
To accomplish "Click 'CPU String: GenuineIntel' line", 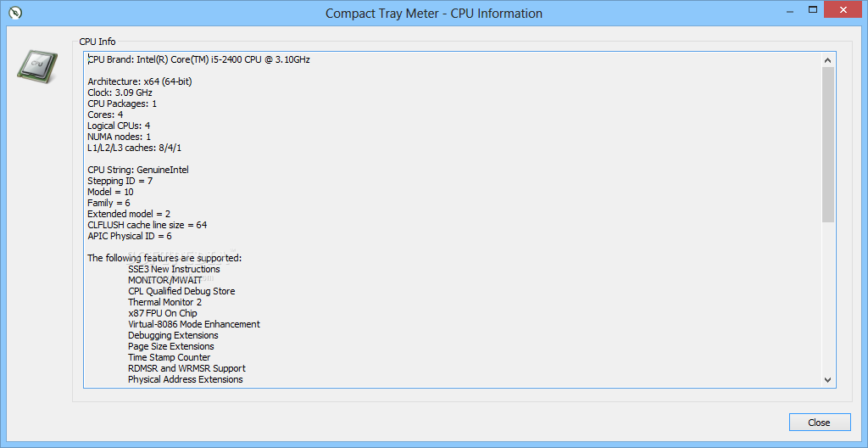I will tap(138, 170).
